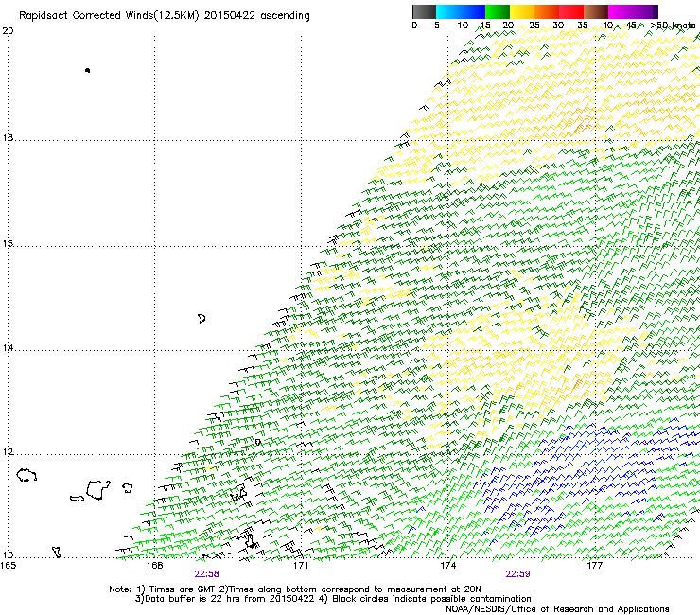
Task: Click the '20150422 ascending' date in title
Action: point(256,16)
